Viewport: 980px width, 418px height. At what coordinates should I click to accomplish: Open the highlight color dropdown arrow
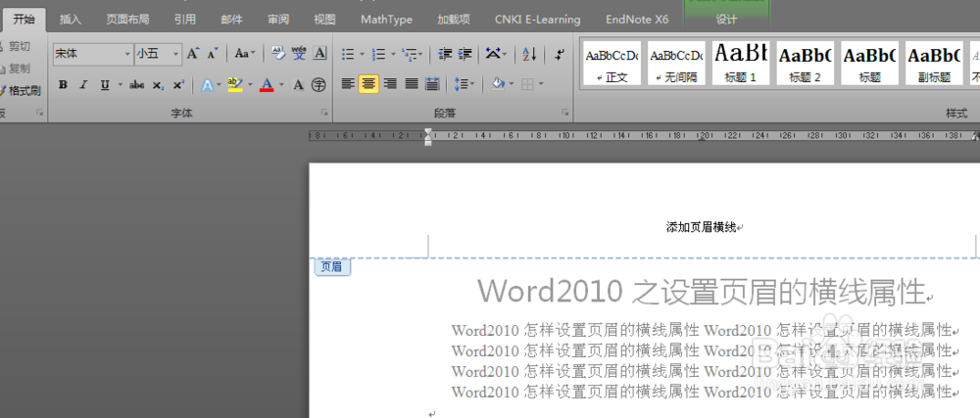coord(250,85)
